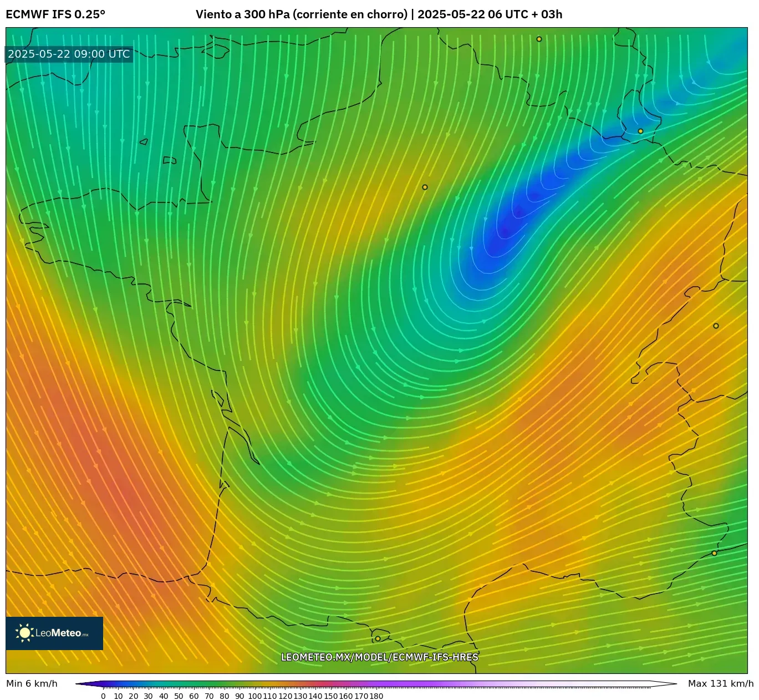Click the 20 value on the color legend
The height and width of the screenshot is (700, 759).
133,696
